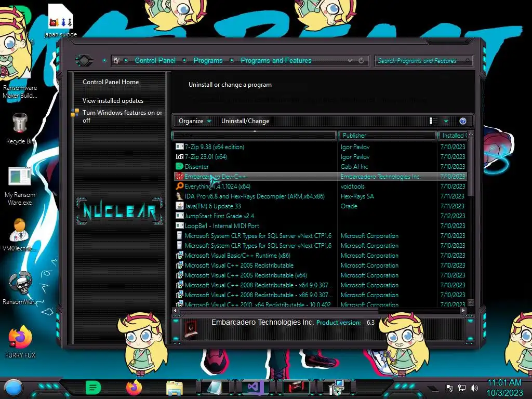Select the RansomWar skull desktop icon

tap(20, 288)
